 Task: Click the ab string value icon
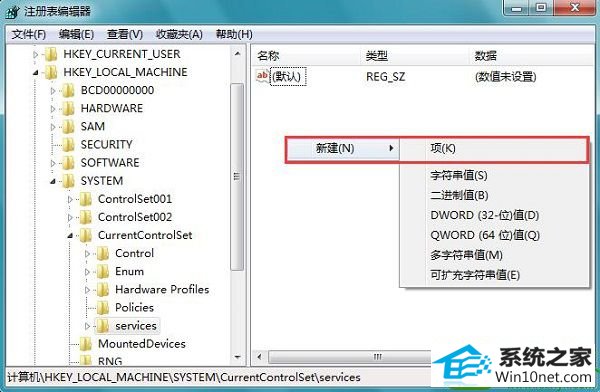point(262,76)
